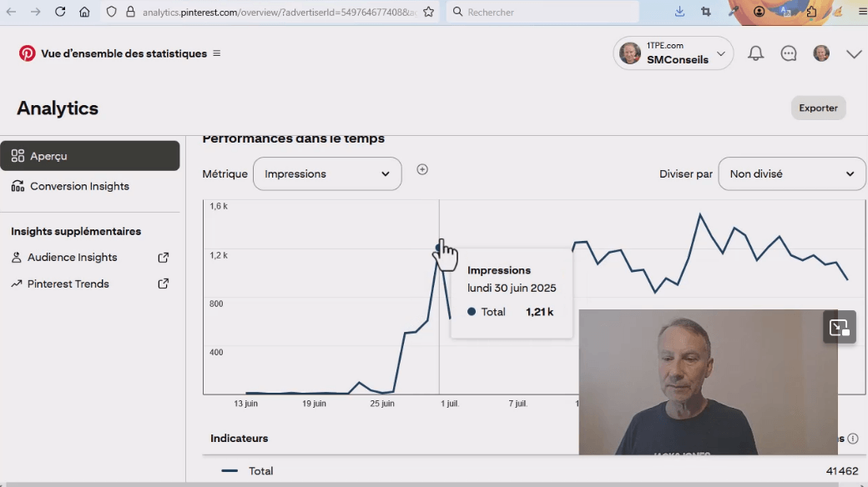Click the browser reload button

coord(60,12)
